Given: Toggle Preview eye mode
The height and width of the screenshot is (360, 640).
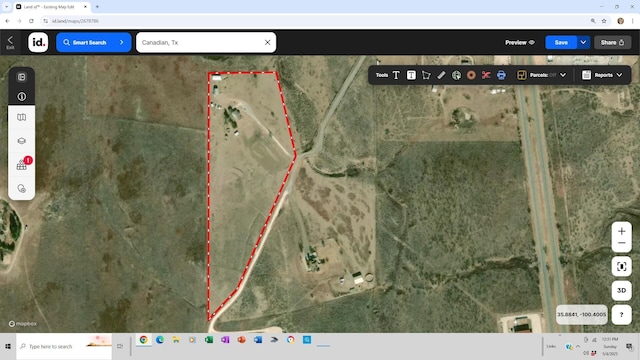Looking at the screenshot, I should coord(520,42).
